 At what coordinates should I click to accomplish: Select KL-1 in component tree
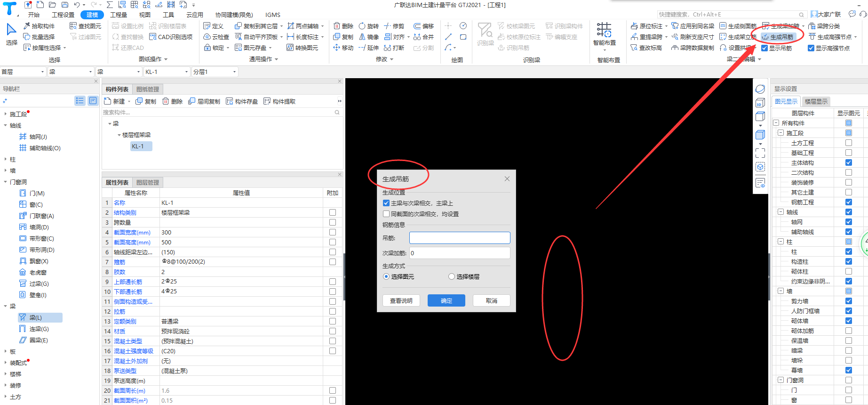(141, 146)
